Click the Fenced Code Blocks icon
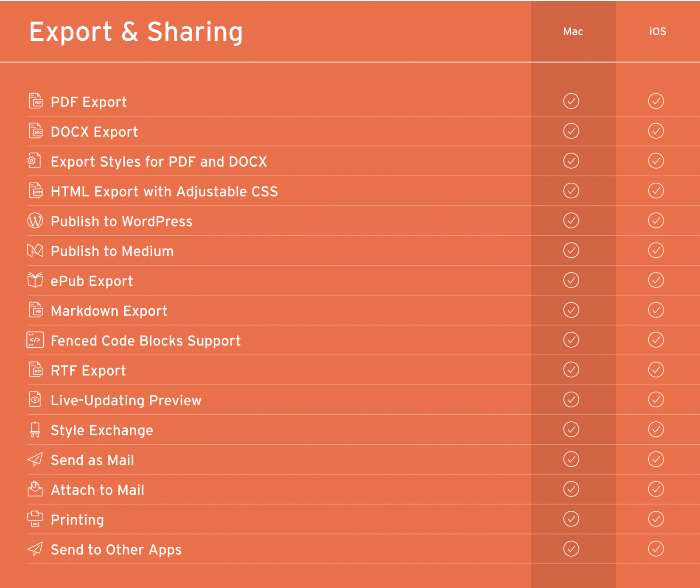The image size is (700, 588). pyautogui.click(x=35, y=340)
